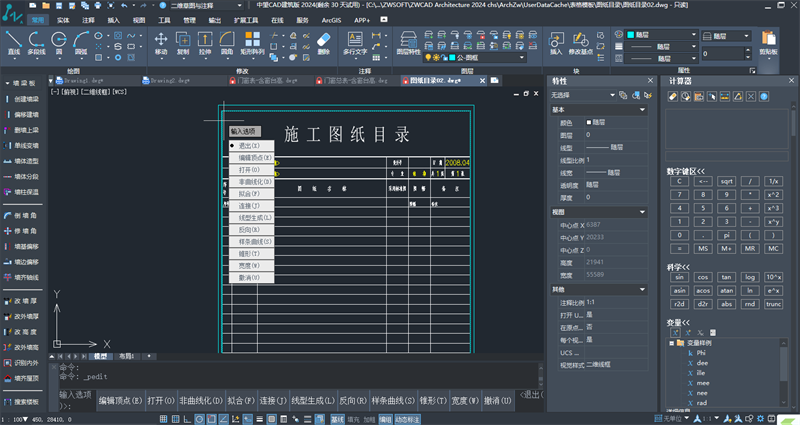This screenshot has width=800, height=425.
Task: Toggle 加粗 in the status bar
Action: [369, 419]
